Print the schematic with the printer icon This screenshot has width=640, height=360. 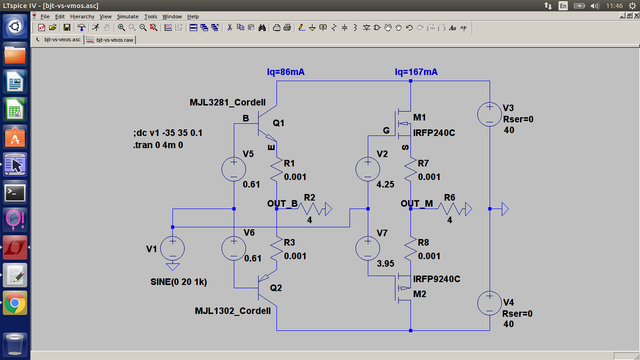click(287, 28)
